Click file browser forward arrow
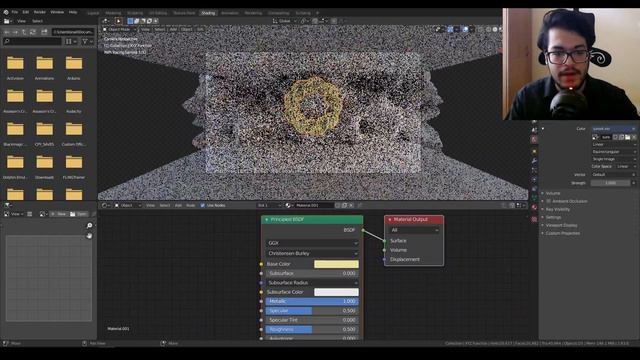Screen dimensions: 640x360 pos(16,32)
